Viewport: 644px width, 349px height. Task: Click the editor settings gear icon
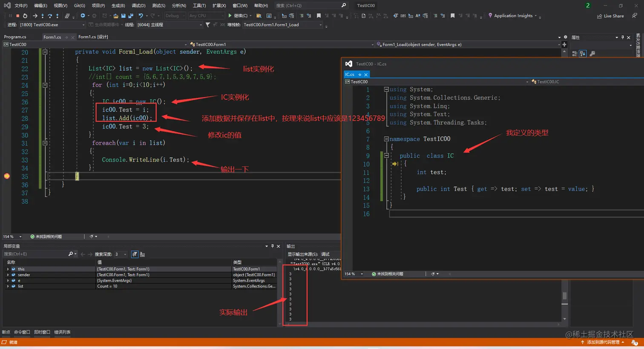pos(566,37)
